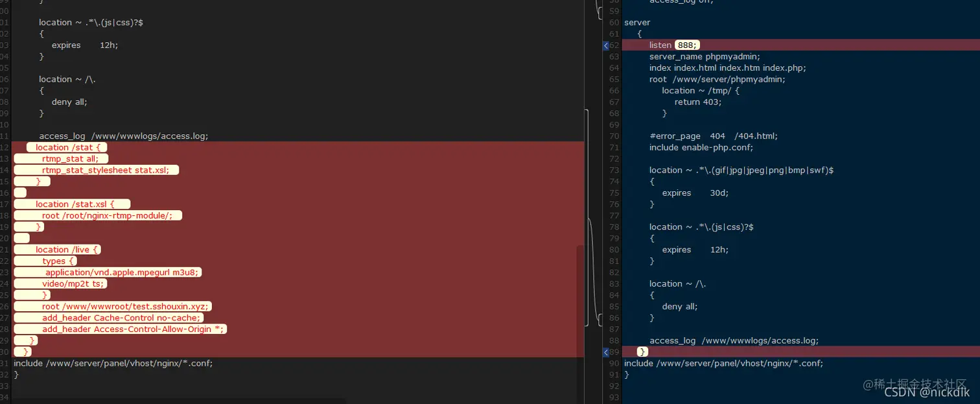Click right pane js|css location line

701,227
